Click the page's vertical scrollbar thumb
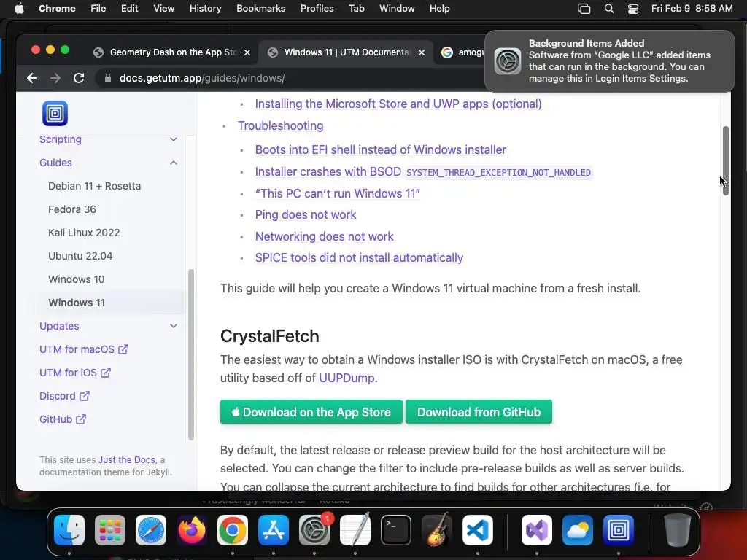The image size is (747, 560). pyautogui.click(x=726, y=160)
